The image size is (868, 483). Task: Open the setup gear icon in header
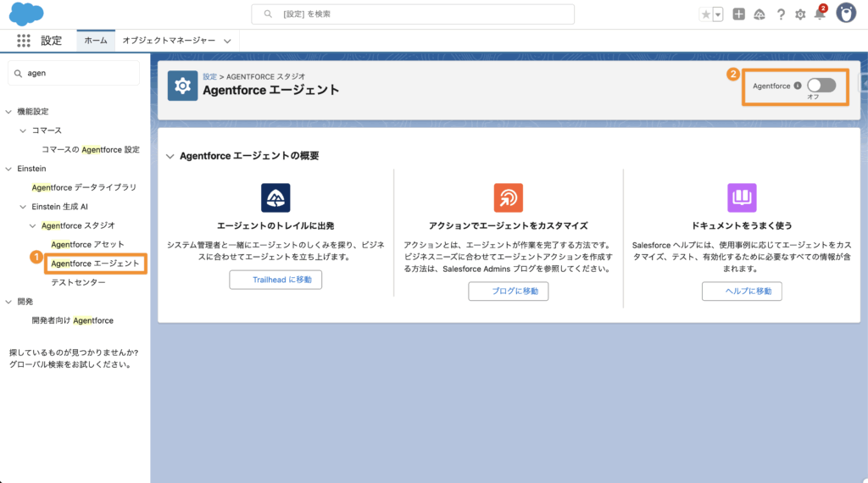click(800, 14)
